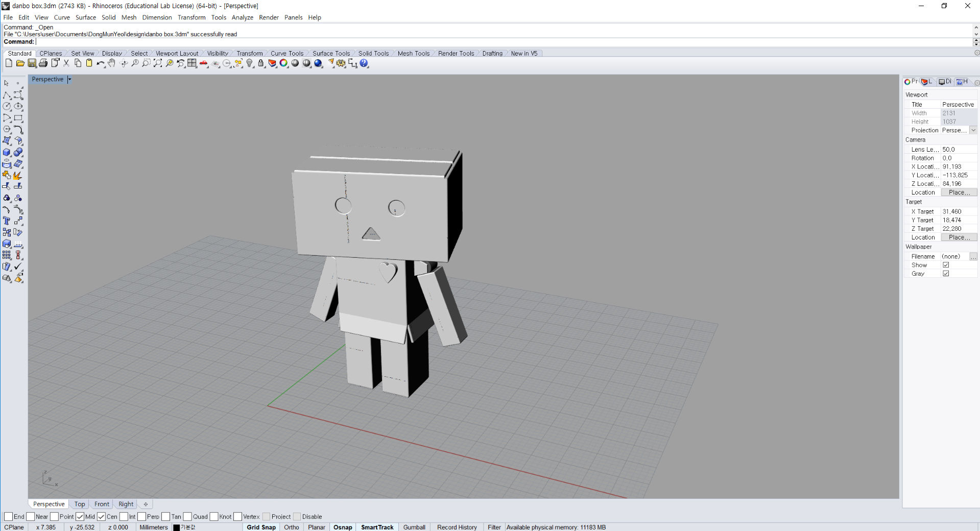
Task: Toggle SmartTrack in the status bar
Action: 377,527
